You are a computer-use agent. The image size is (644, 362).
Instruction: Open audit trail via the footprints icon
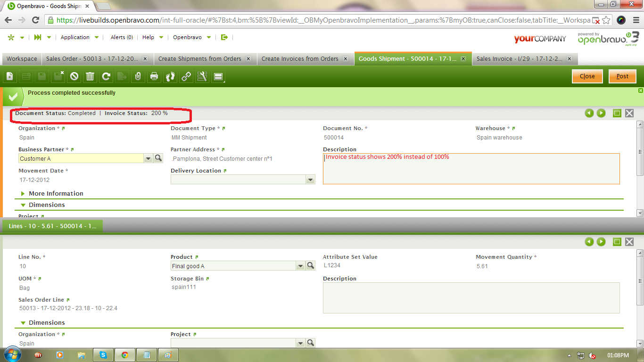pos(170,76)
